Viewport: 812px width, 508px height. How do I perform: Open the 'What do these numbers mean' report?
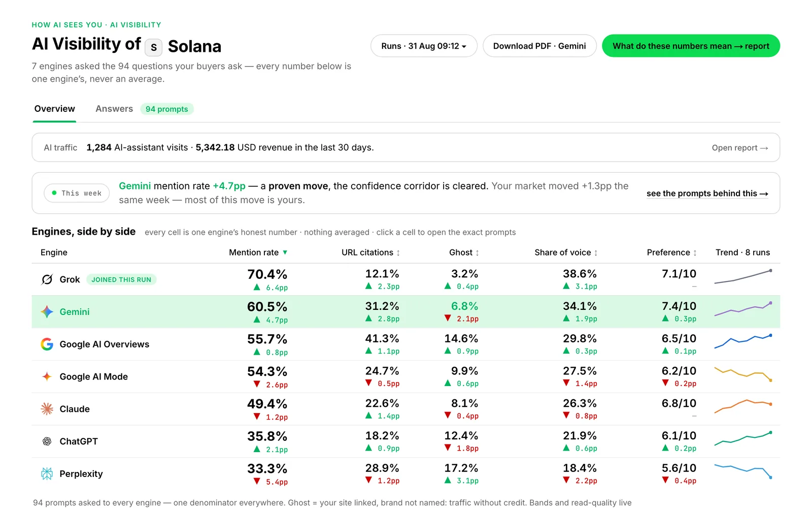pos(691,46)
